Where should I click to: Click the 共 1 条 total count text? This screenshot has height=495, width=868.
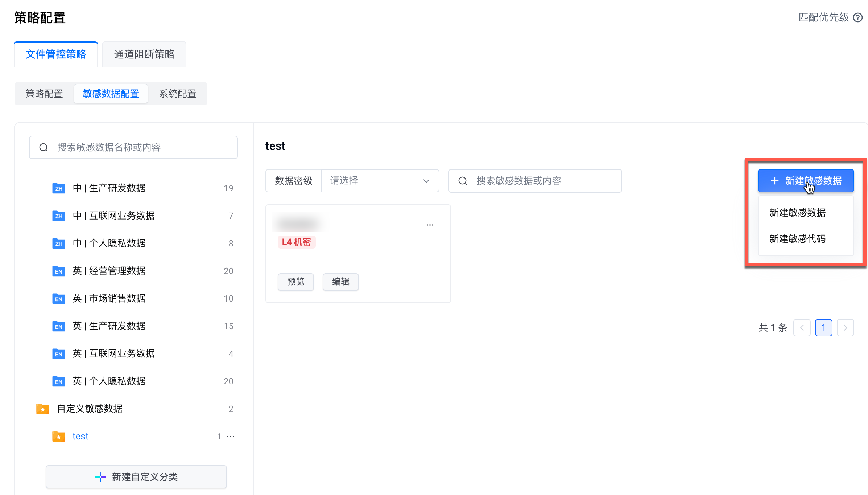coord(773,328)
